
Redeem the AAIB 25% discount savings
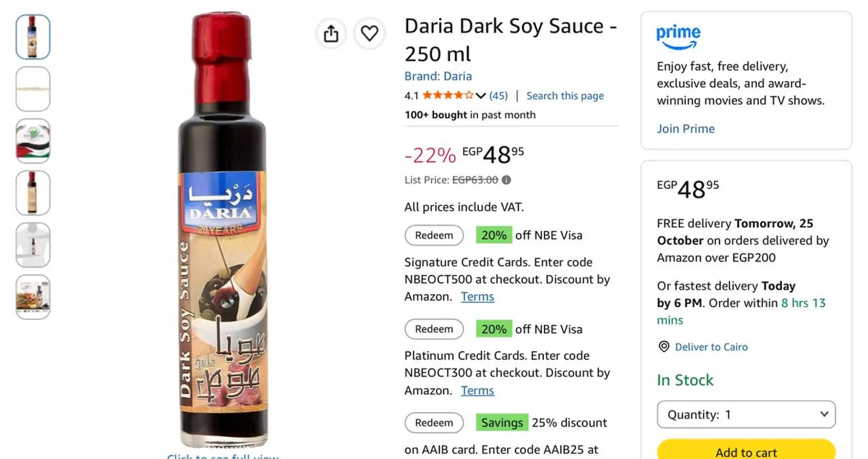(x=434, y=423)
